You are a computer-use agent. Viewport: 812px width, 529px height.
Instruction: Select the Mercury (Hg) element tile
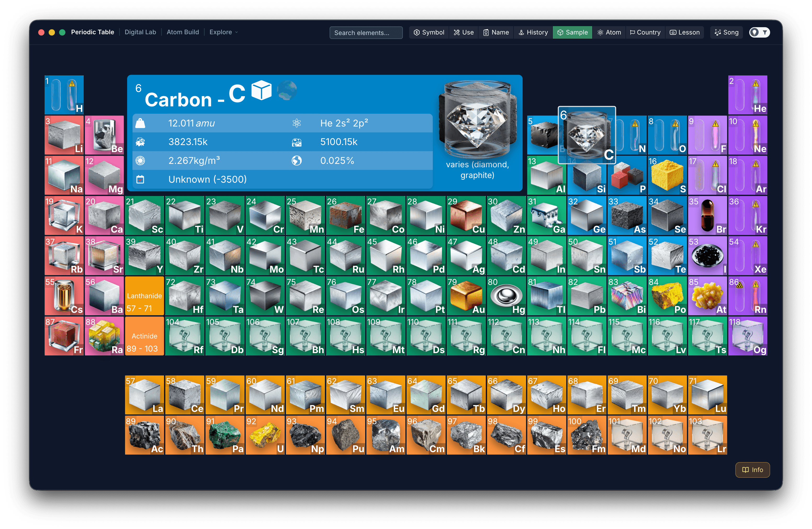pyautogui.click(x=507, y=296)
